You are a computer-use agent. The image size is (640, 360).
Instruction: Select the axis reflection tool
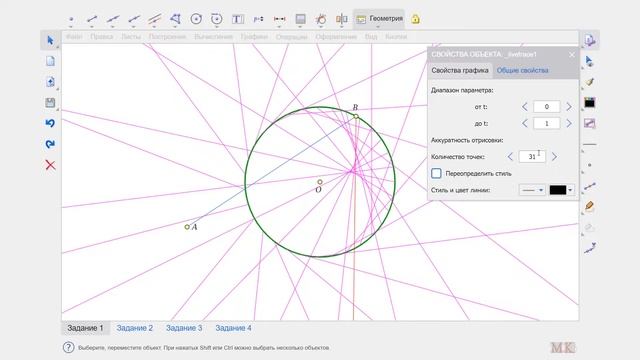(342, 19)
